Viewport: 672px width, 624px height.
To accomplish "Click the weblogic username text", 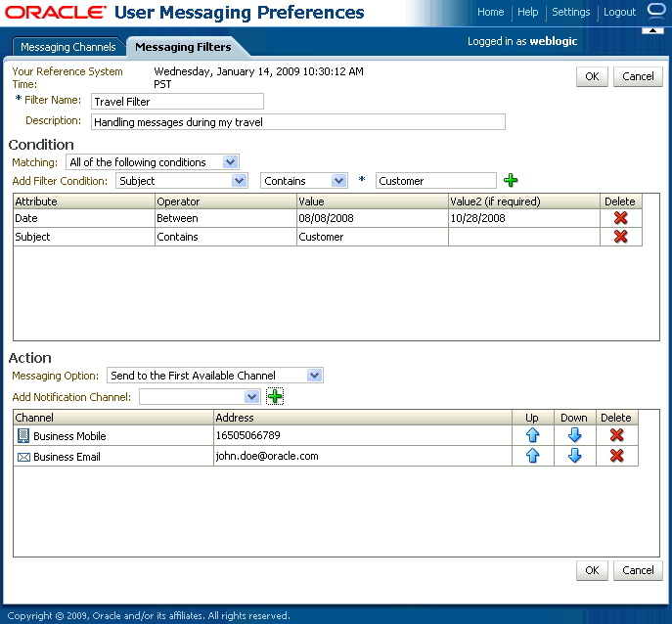I will point(554,41).
